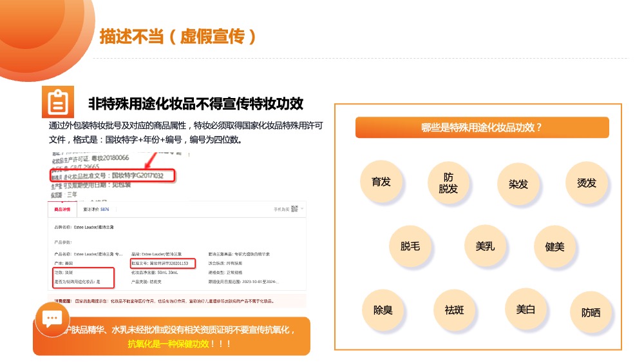
Task: Click the banner text about 未经批准 不要宣传抗氧化
Action: point(180,329)
